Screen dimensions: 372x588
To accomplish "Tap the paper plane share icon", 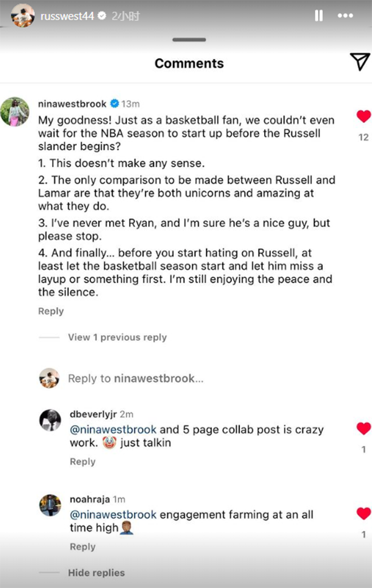I will (359, 61).
